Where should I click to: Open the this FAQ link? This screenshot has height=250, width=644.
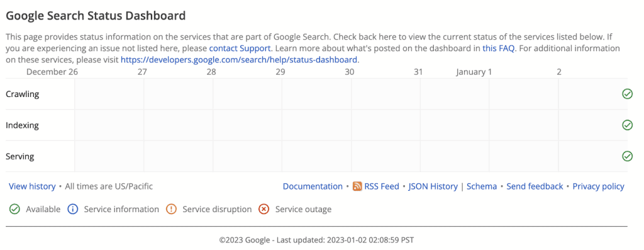point(498,48)
